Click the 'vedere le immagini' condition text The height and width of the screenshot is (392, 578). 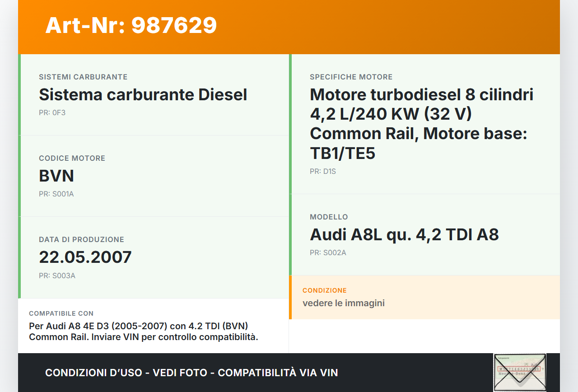click(343, 303)
